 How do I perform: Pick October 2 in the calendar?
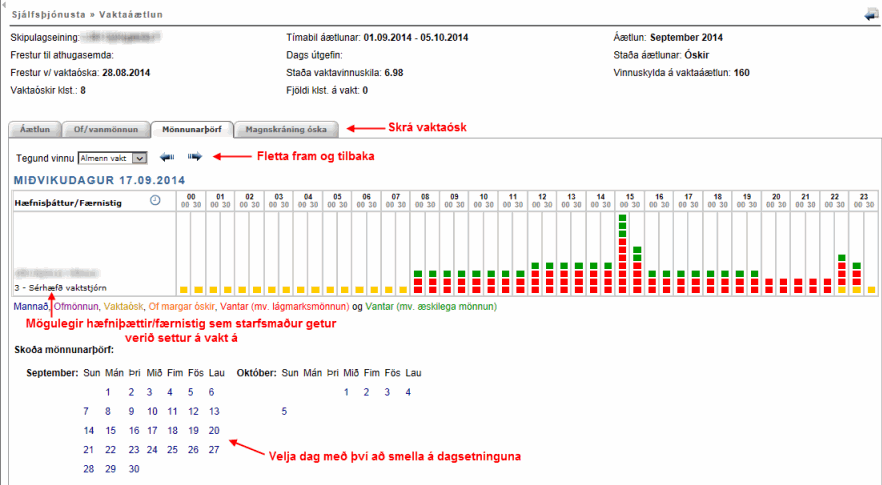coord(366,392)
